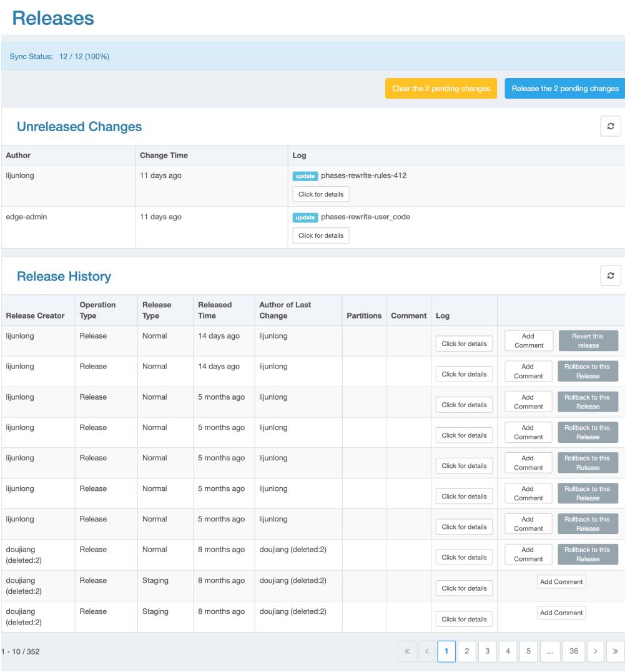Click Revert this release button
Screen dimensions: 625x672
(588, 341)
